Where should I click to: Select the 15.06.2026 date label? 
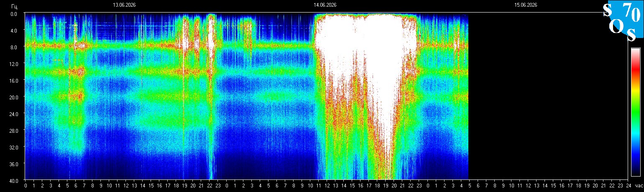click(x=526, y=5)
